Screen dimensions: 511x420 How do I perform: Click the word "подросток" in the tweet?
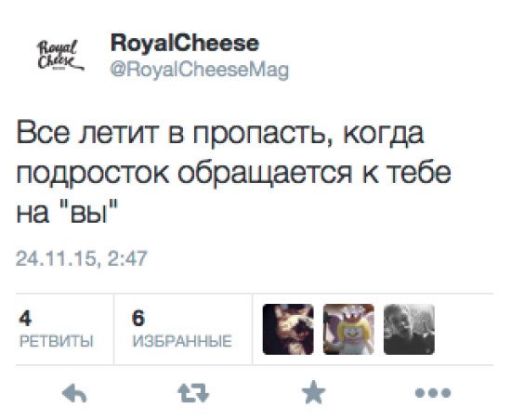93,174
